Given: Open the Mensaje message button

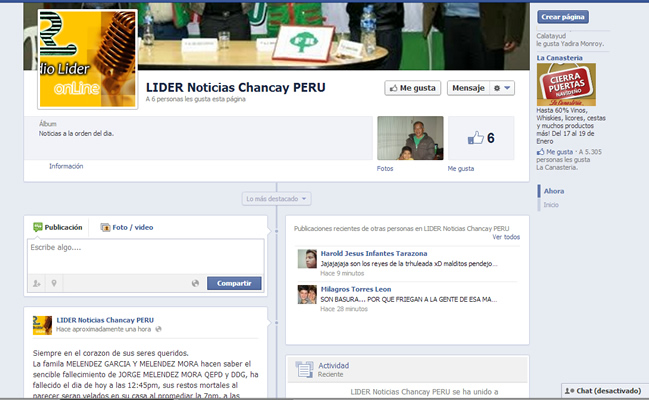Looking at the screenshot, I should [x=468, y=88].
